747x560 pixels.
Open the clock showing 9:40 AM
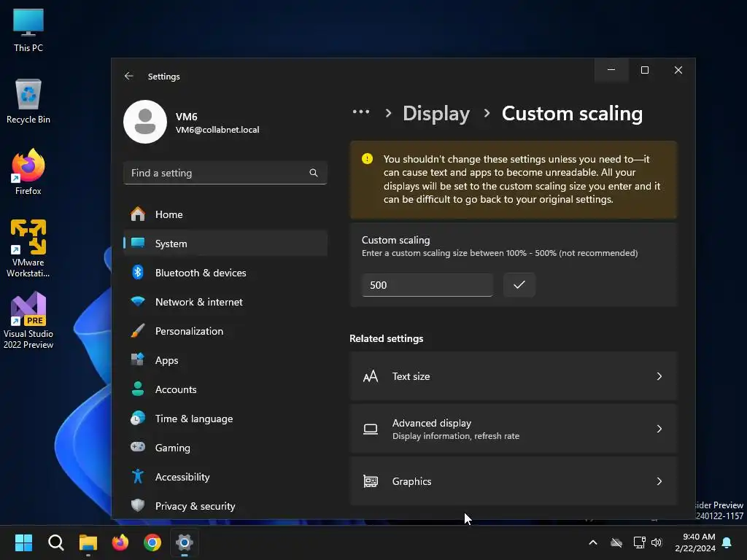click(x=695, y=542)
